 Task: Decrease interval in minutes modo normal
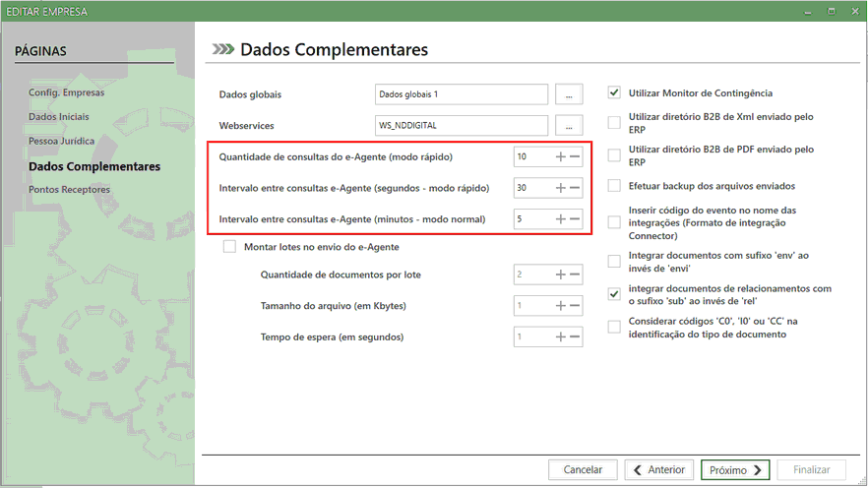(x=575, y=219)
